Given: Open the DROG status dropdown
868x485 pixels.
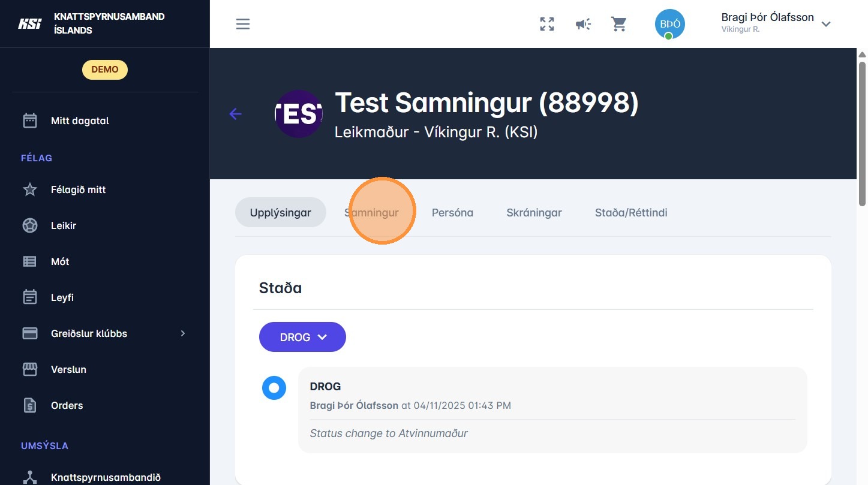Looking at the screenshot, I should coord(302,337).
